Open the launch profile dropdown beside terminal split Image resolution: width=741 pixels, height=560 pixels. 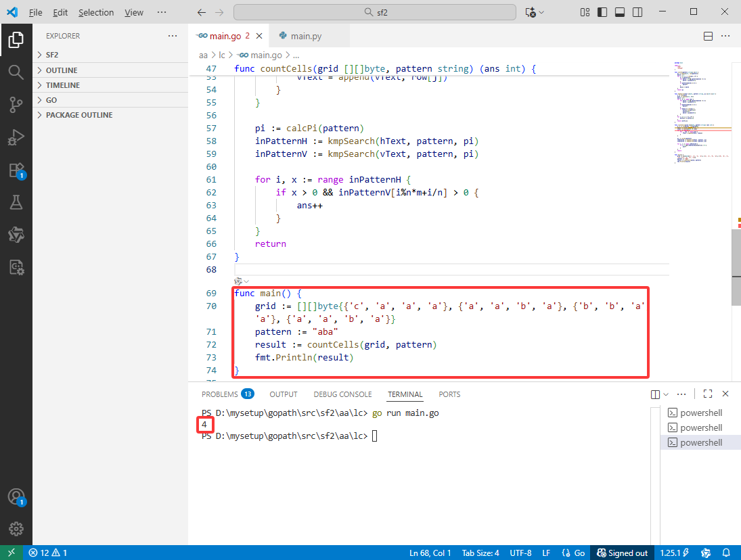[666, 394]
